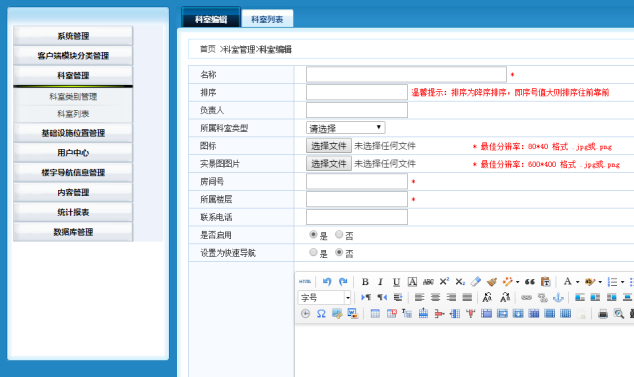
Task: Open 系统管理 sidebar menu
Action: pos(73,36)
